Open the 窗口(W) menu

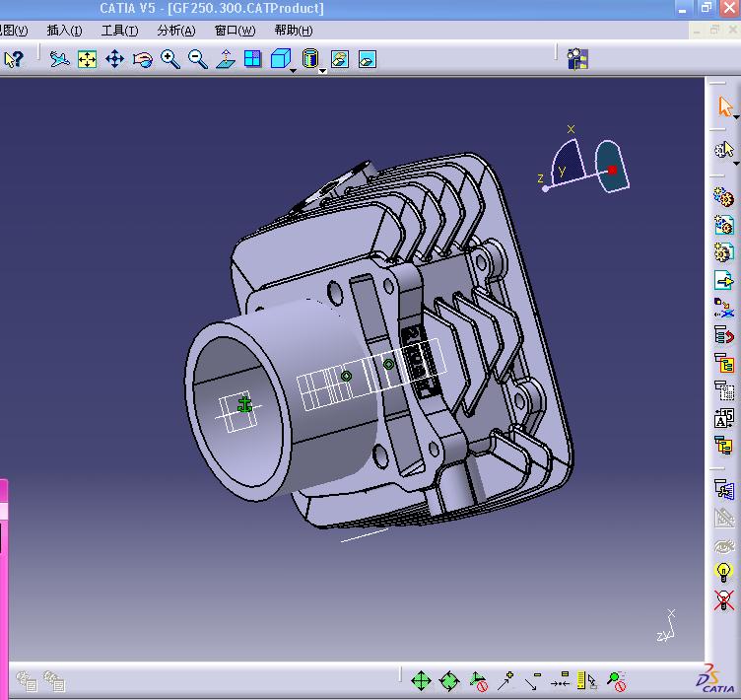[235, 31]
